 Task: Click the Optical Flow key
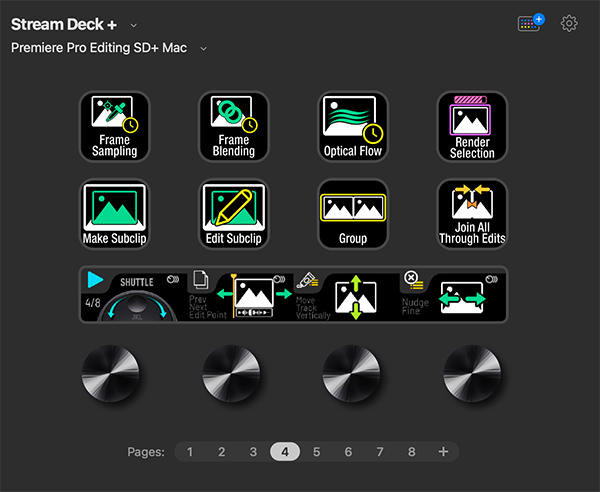[353, 126]
